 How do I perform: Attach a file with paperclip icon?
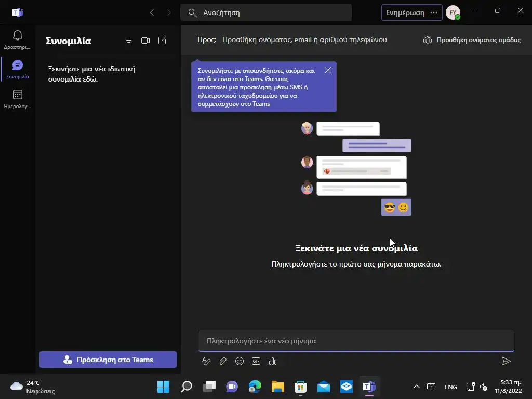(x=222, y=362)
